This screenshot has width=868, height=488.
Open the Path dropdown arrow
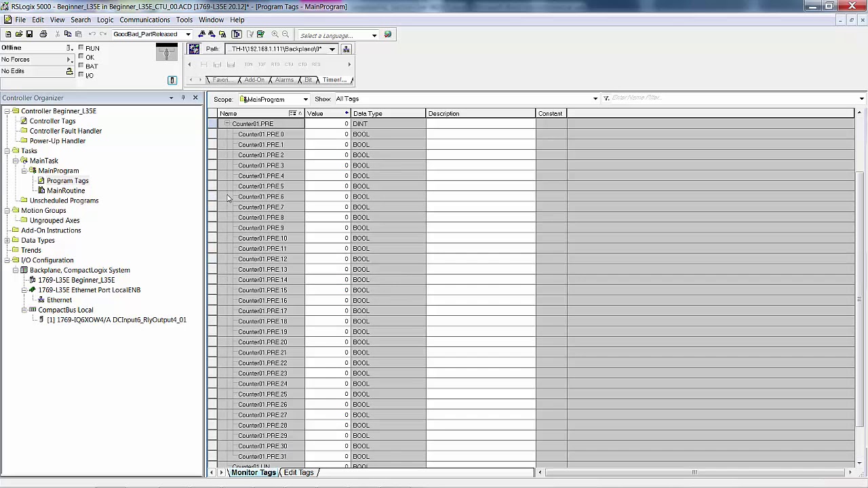coord(332,49)
